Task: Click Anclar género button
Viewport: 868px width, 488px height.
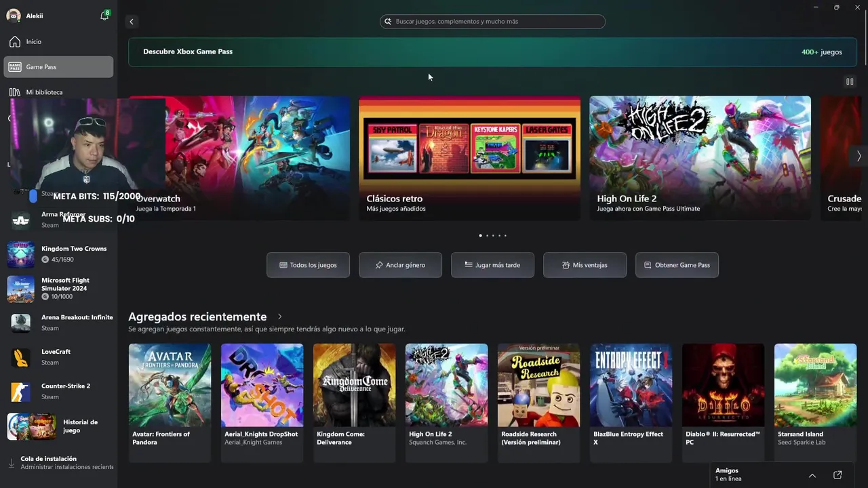Action: (x=400, y=265)
